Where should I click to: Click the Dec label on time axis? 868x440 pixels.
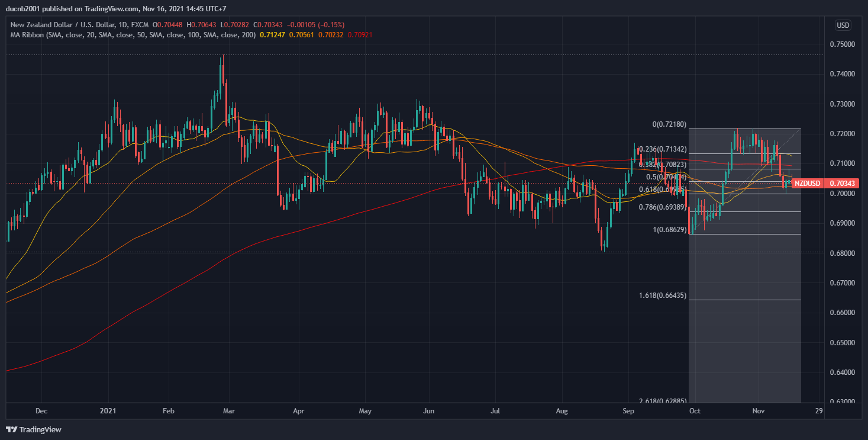click(41, 410)
